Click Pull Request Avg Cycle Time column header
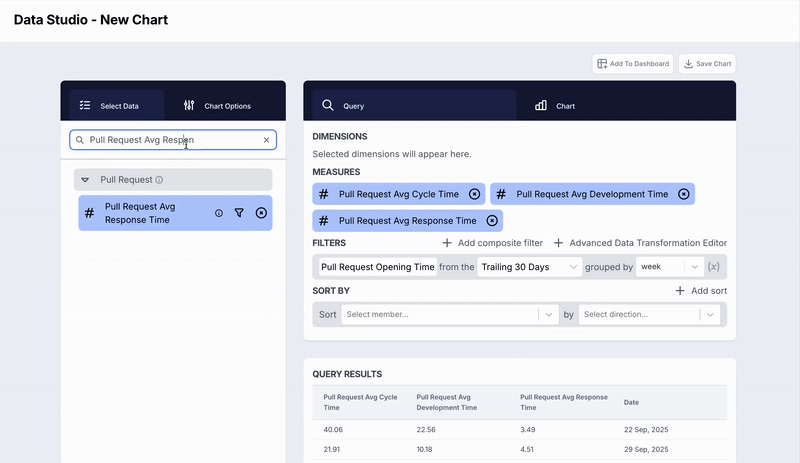 coord(360,402)
